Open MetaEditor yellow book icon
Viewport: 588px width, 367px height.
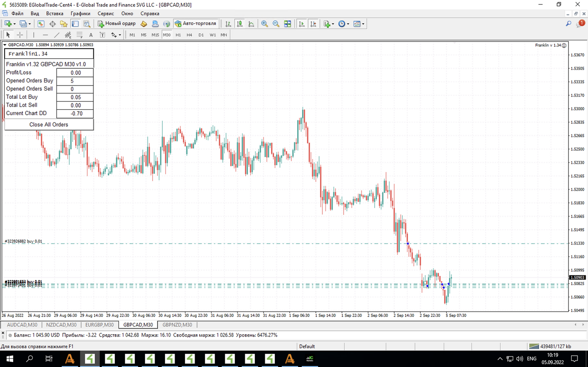[144, 24]
